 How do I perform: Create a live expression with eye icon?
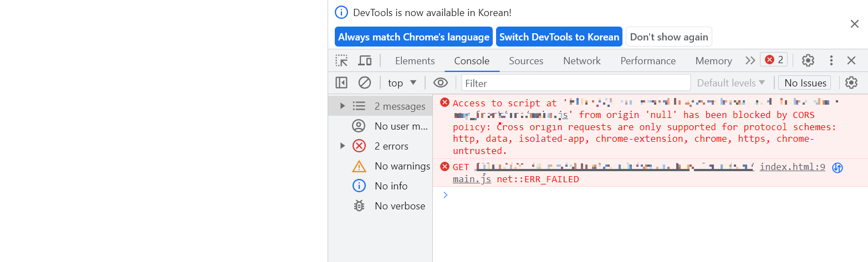tap(441, 83)
